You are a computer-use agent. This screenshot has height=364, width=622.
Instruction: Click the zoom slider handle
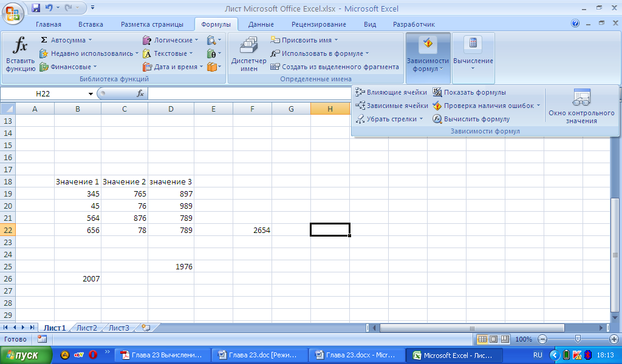pos(578,339)
